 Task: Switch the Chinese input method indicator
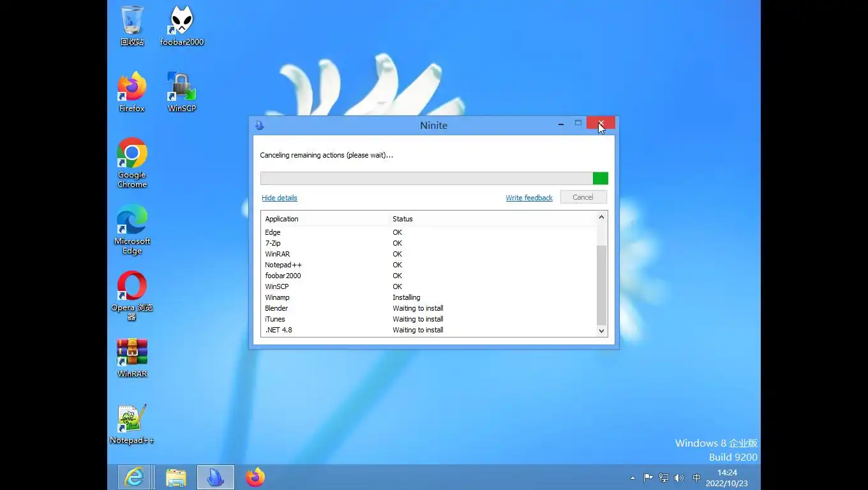point(696,478)
